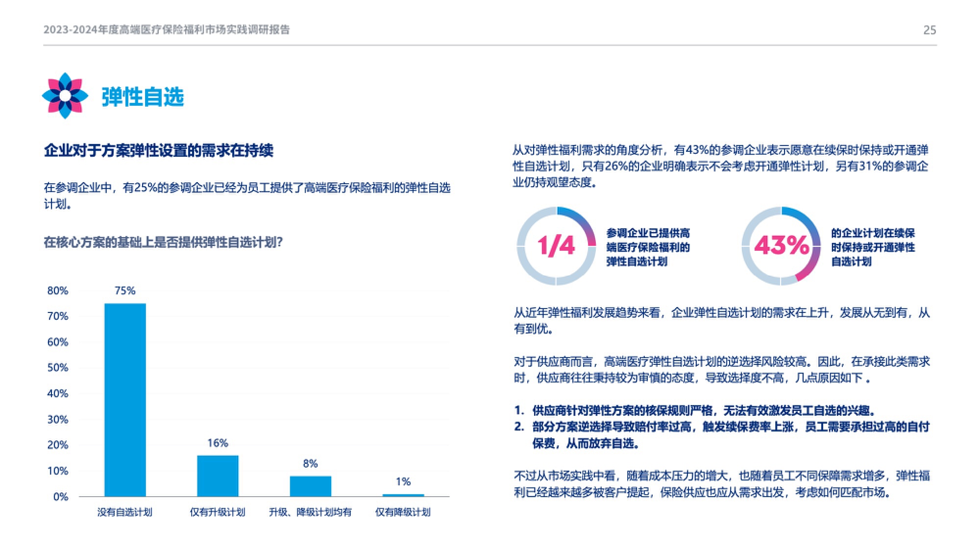
Task: Click the report title in header
Action: pos(167,30)
